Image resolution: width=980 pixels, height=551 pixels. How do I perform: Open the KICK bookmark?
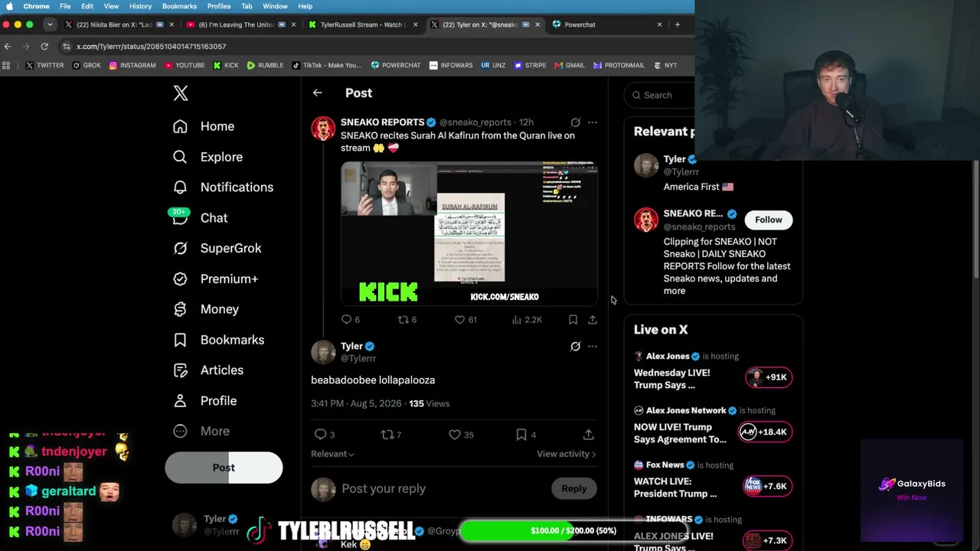click(x=225, y=65)
